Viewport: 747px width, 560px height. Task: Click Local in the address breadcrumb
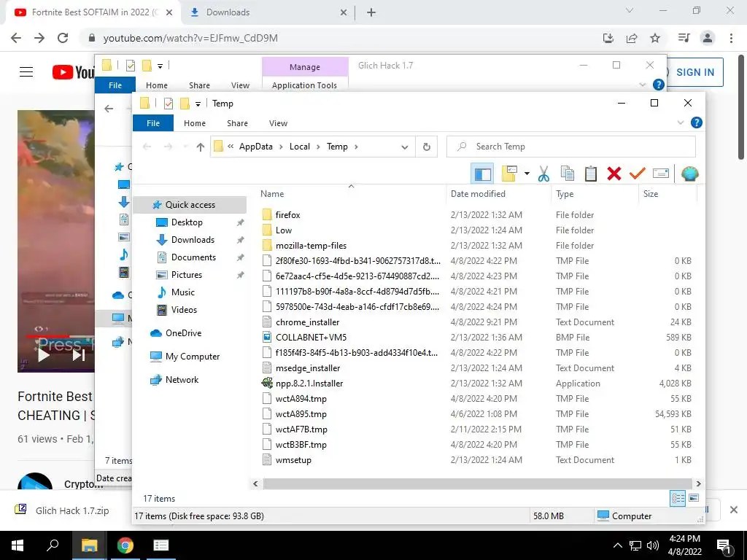(x=300, y=147)
